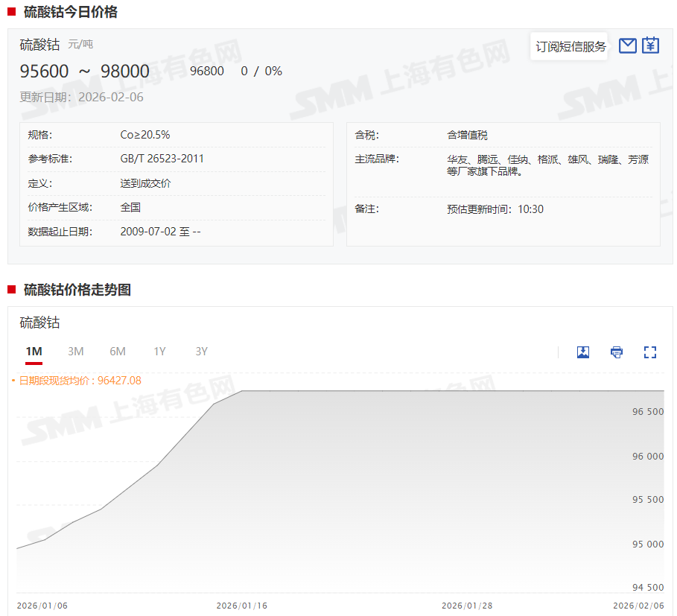This screenshot has width=677, height=616.
Task: Select the 1M time range tab
Action: click(x=34, y=352)
